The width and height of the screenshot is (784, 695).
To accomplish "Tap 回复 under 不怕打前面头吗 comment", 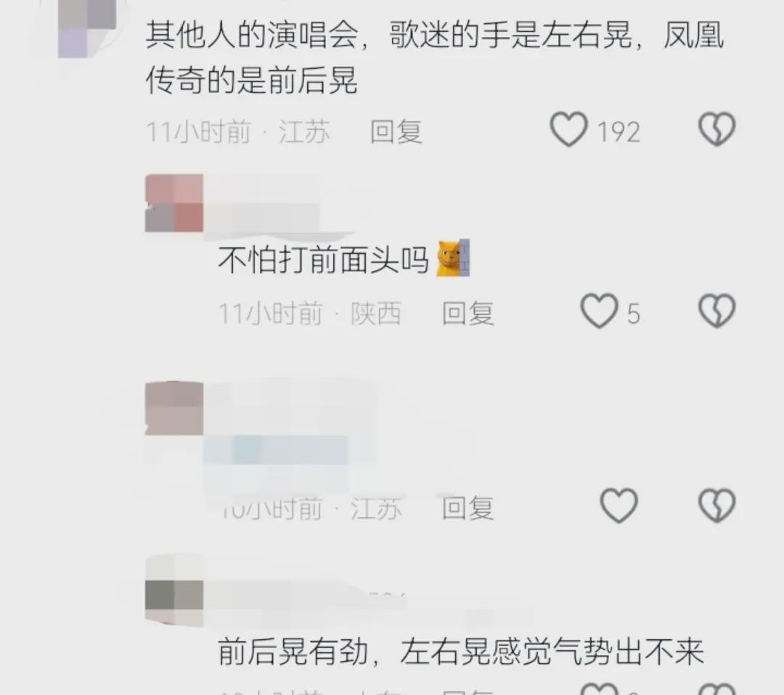I will (x=468, y=313).
